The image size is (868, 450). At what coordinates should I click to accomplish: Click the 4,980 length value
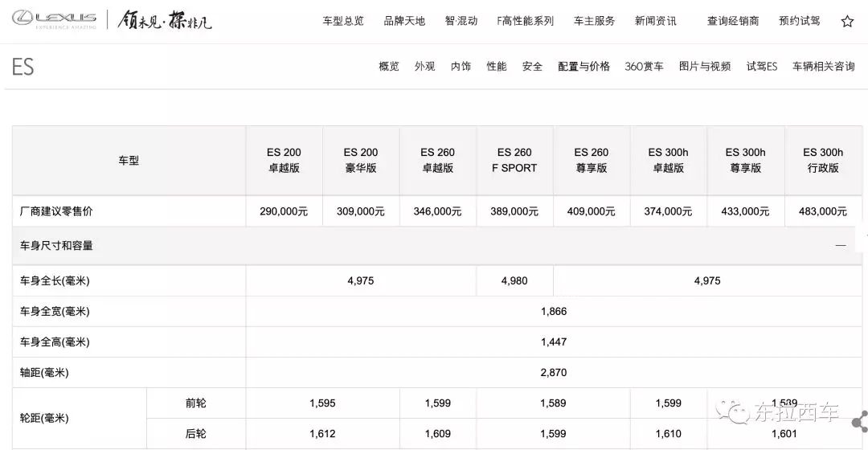514,281
